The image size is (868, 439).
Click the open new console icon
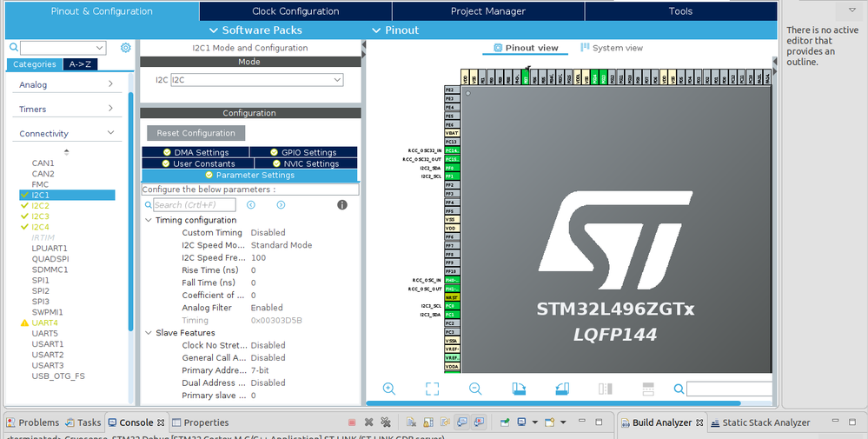(x=549, y=422)
